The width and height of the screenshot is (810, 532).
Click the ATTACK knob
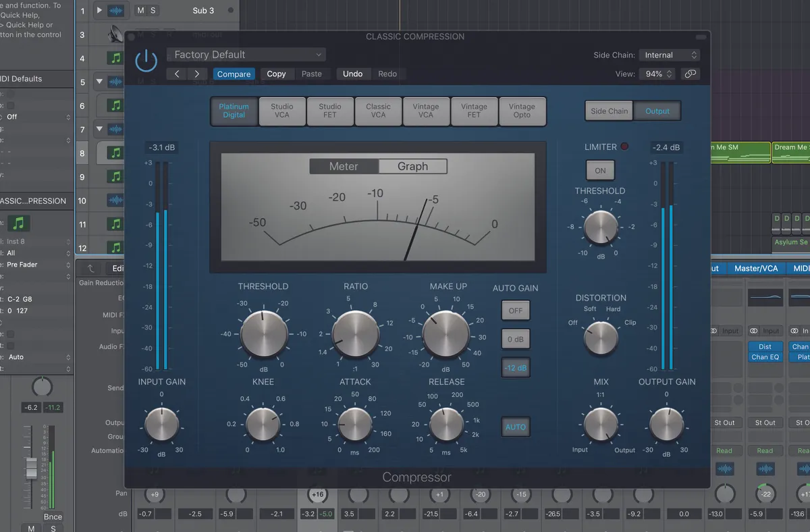click(x=355, y=424)
